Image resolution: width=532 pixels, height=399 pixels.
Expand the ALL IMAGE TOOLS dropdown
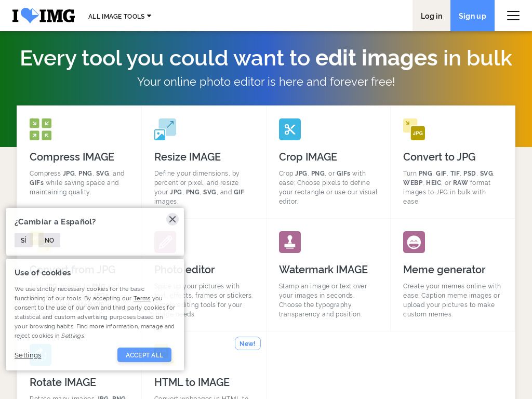(119, 16)
